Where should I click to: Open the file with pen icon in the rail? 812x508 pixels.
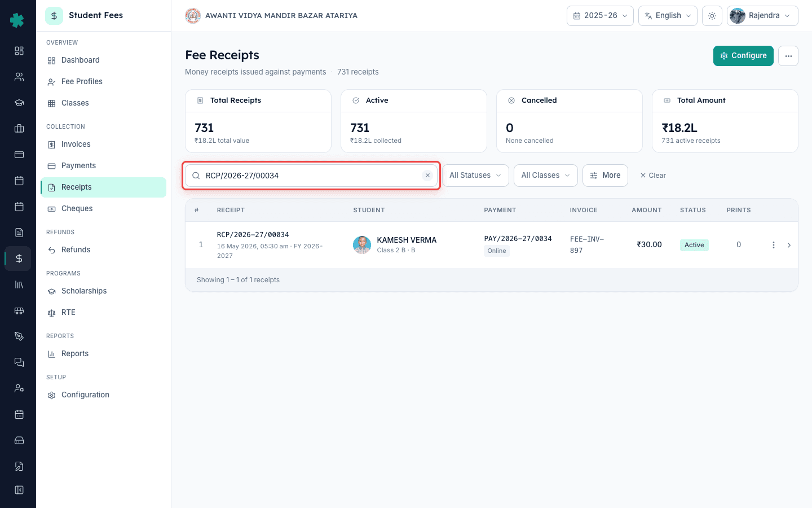pyautogui.click(x=19, y=466)
